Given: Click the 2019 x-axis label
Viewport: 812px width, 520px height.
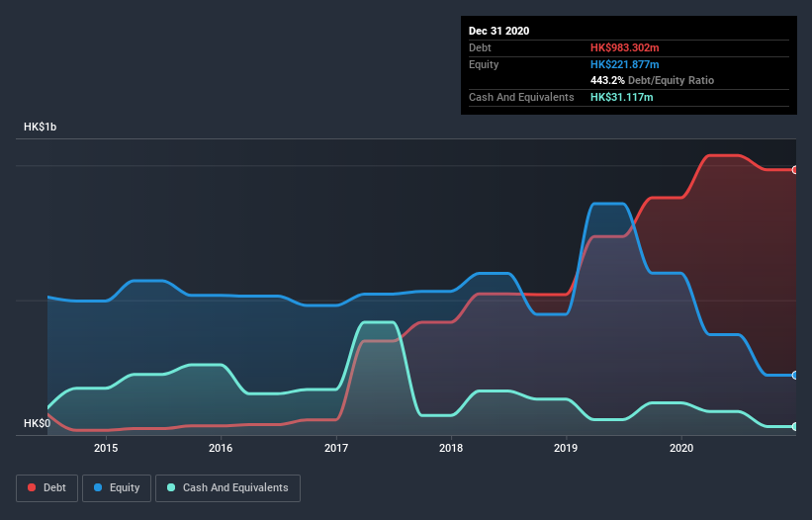Looking at the screenshot, I should point(566,448).
